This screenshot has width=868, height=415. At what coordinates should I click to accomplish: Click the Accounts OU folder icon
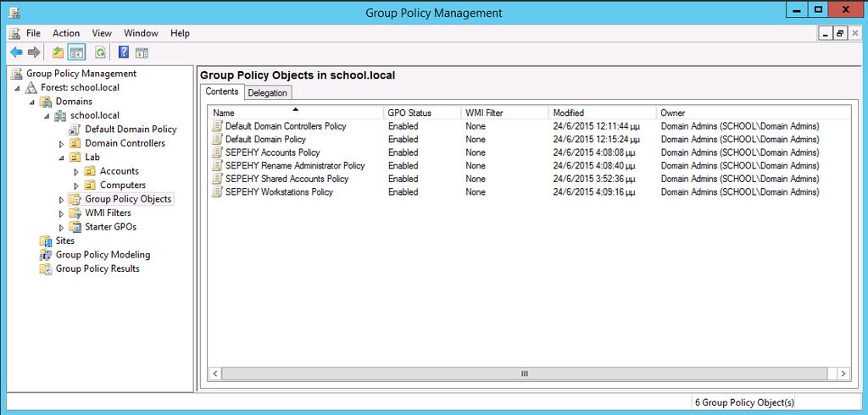(90, 171)
